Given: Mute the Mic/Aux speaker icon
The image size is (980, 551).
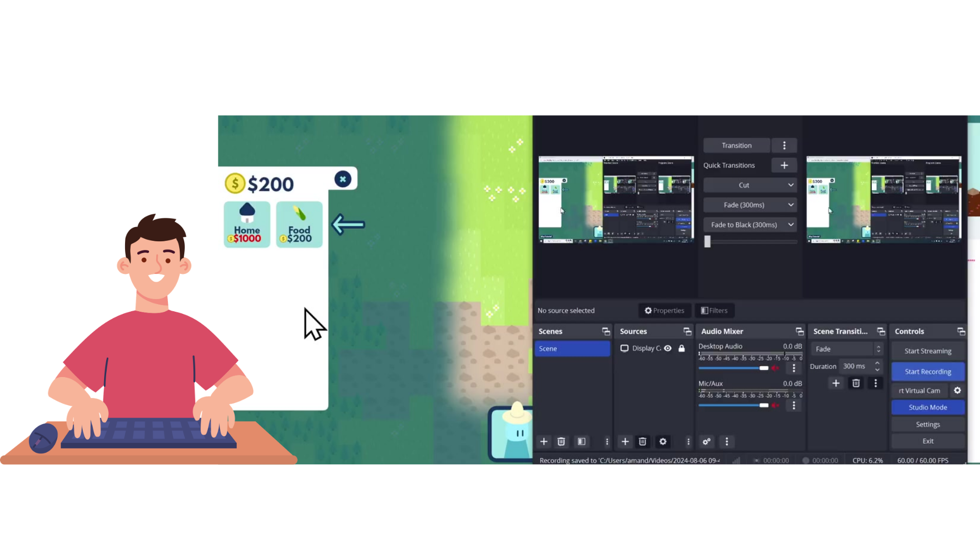Looking at the screenshot, I should click(775, 406).
